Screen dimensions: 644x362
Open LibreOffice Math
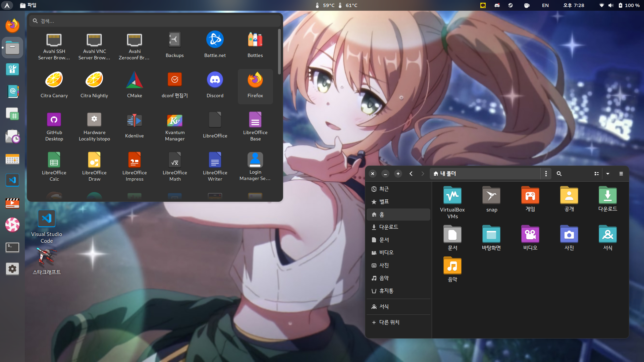pos(175,167)
